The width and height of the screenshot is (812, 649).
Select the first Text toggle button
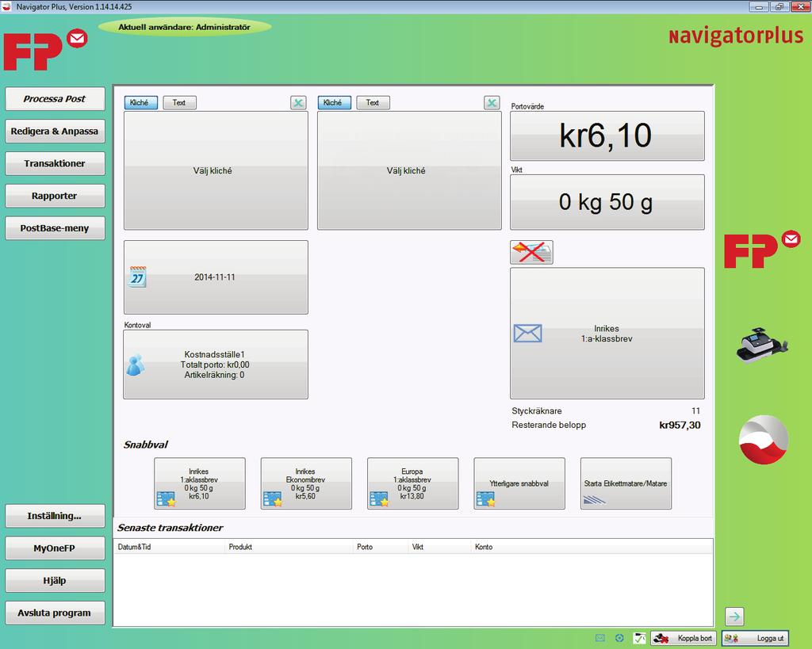pos(180,102)
